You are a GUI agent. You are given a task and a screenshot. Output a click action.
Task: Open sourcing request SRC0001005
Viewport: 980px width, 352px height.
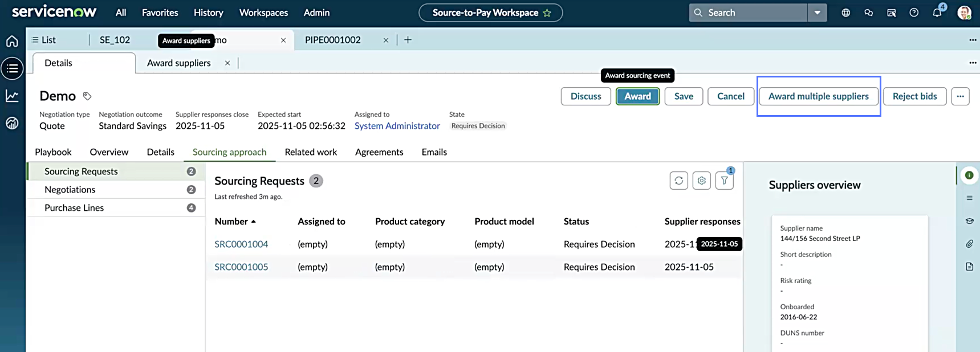click(x=241, y=267)
